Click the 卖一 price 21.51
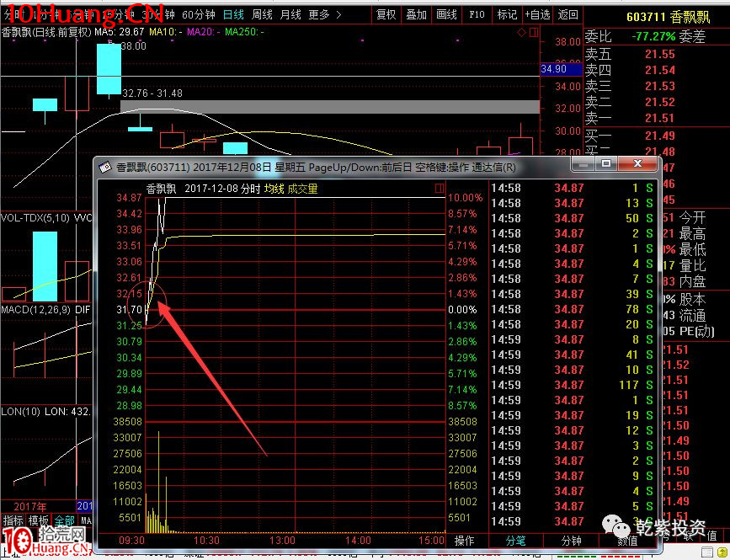Viewport: 730px width, 560px height. (660, 118)
